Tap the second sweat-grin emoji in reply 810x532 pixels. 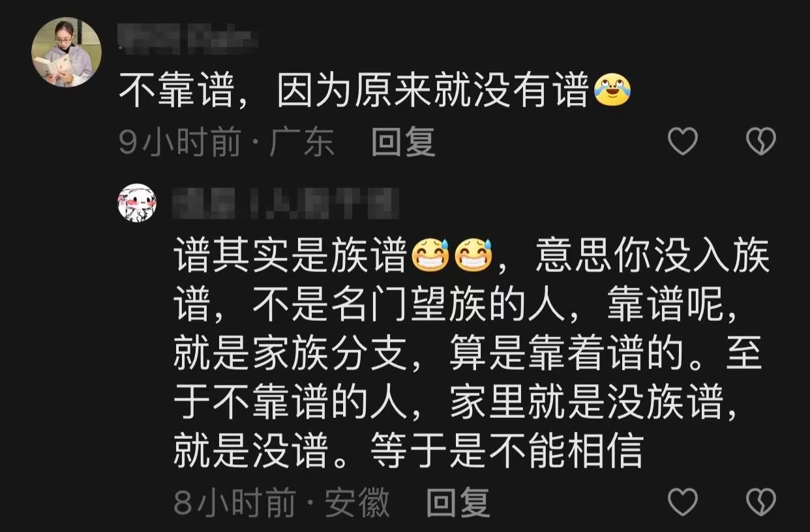[x=474, y=256]
